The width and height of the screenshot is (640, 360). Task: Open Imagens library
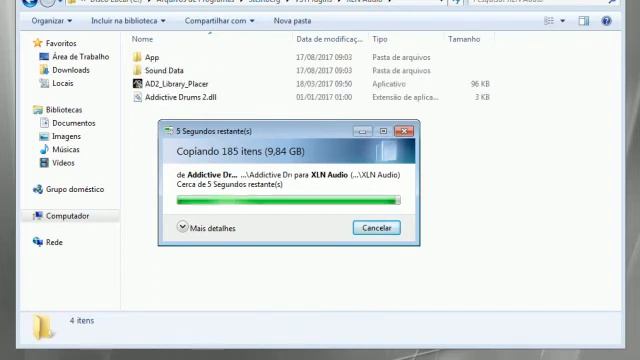point(66,136)
